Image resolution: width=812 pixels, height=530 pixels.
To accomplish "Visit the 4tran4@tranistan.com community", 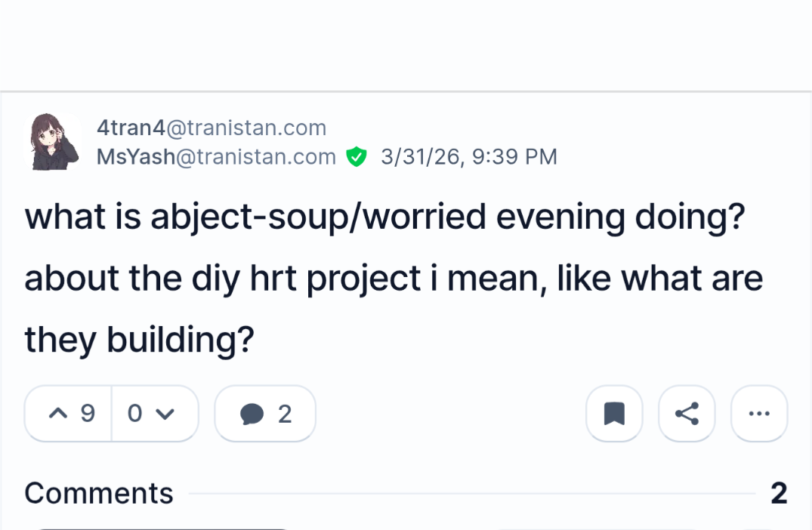I will (211, 128).
